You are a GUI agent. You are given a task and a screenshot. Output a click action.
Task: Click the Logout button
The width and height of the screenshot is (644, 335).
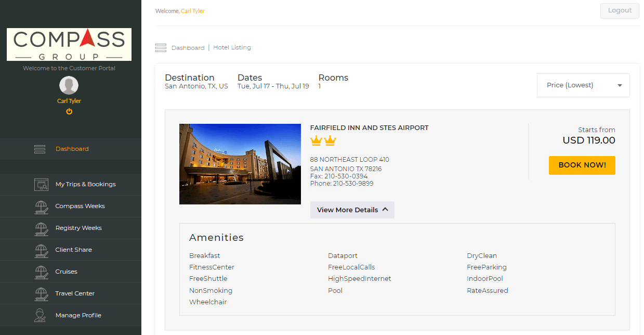point(620,11)
